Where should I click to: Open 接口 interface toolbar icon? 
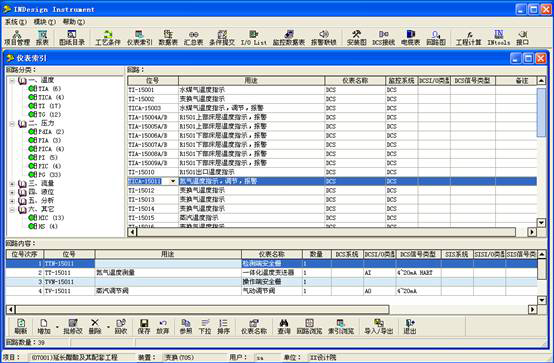522,38
